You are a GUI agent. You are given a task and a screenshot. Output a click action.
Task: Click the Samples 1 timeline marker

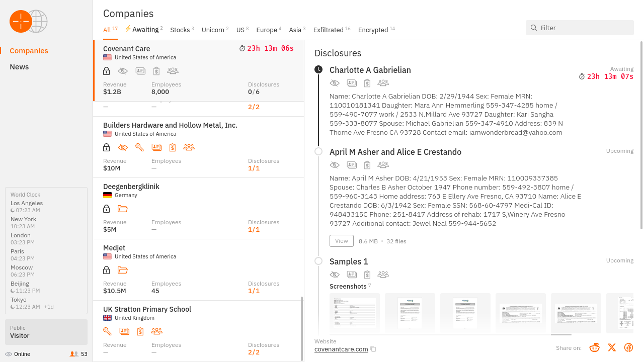[318, 261]
